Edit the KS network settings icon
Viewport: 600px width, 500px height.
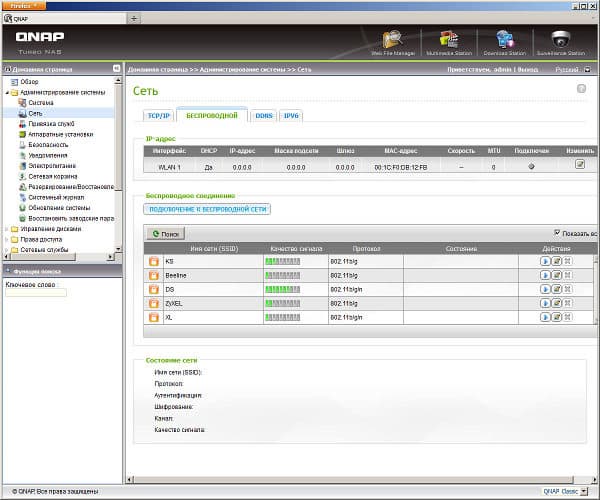click(557, 261)
